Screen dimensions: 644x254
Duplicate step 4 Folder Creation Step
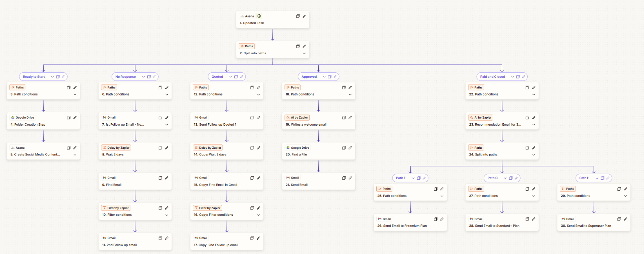pyautogui.click(x=68, y=118)
